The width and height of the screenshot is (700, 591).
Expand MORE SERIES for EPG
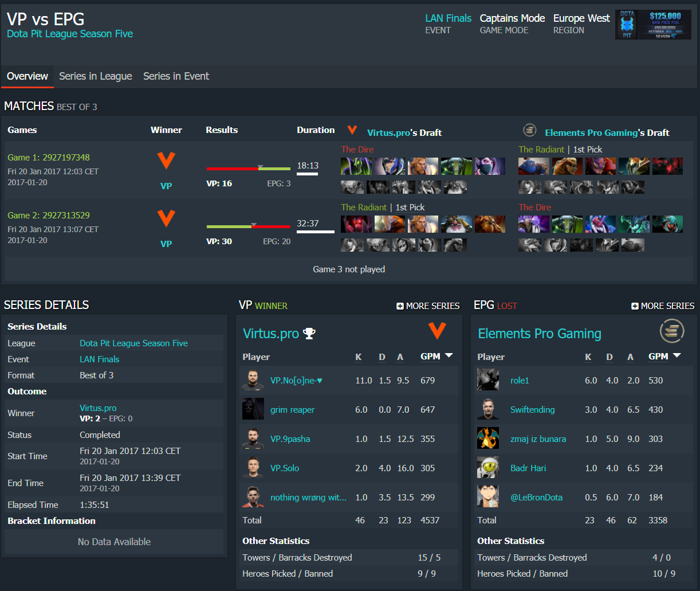click(663, 306)
